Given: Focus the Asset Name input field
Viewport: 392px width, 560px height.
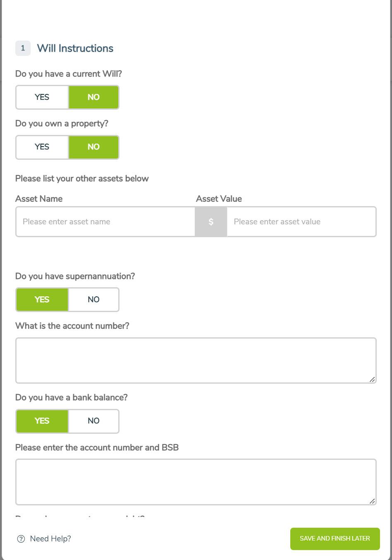Looking at the screenshot, I should (x=105, y=222).
